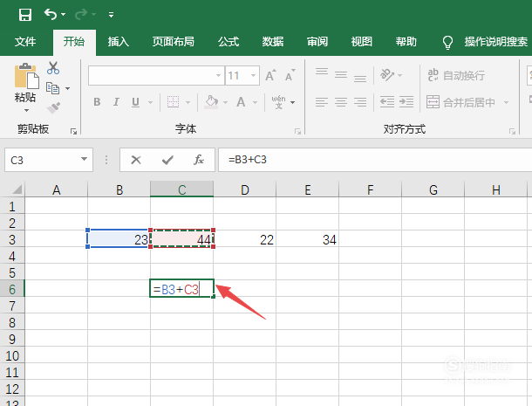Viewport: 532px width, 406px height.
Task: Click the 操作说明搜索 search box
Action: (x=495, y=42)
